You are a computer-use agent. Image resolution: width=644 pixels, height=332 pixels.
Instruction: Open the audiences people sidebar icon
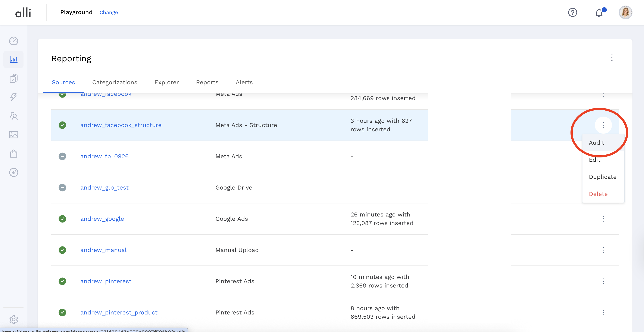point(13,116)
